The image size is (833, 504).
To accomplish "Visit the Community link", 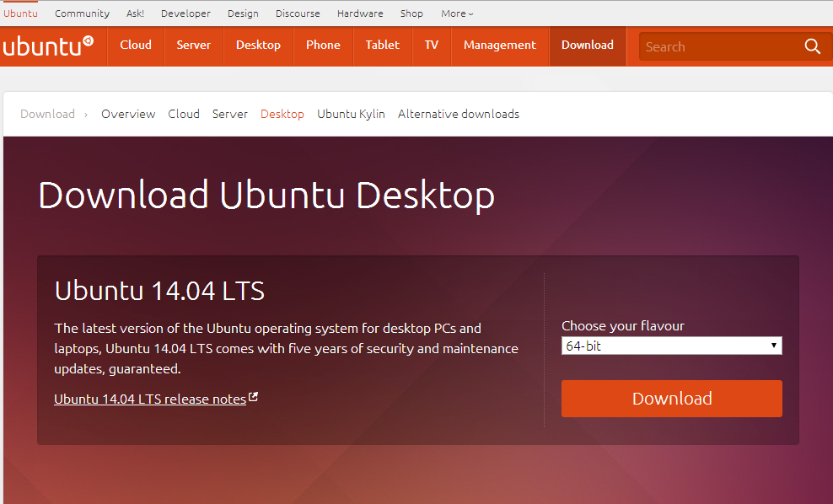I will tap(83, 13).
